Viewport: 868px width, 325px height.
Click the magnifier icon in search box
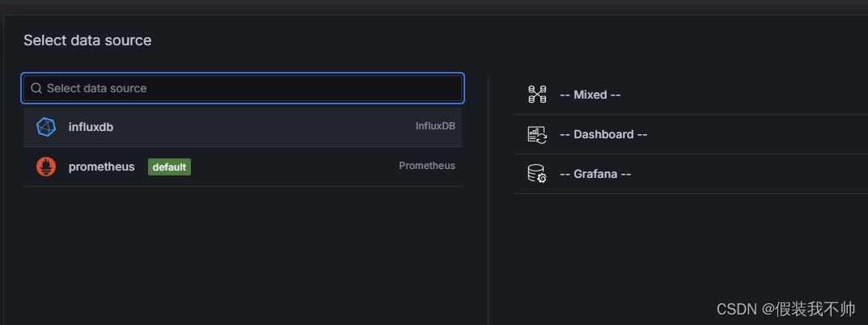click(36, 89)
